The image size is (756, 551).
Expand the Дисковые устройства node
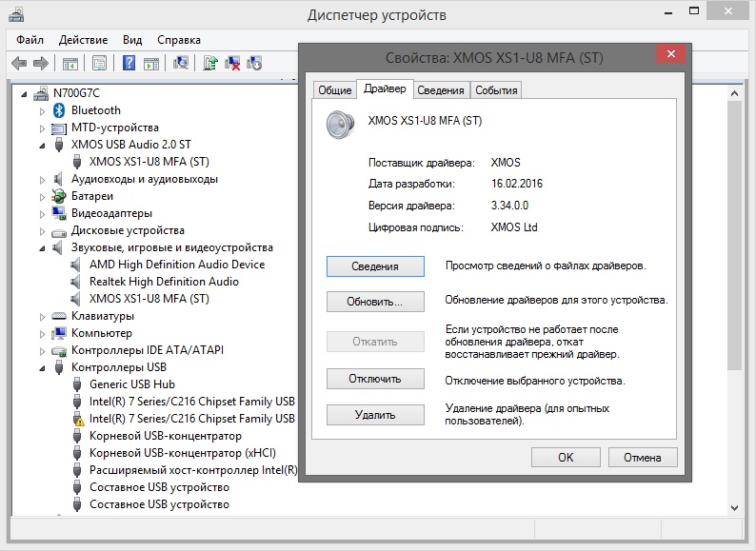pyautogui.click(x=43, y=231)
